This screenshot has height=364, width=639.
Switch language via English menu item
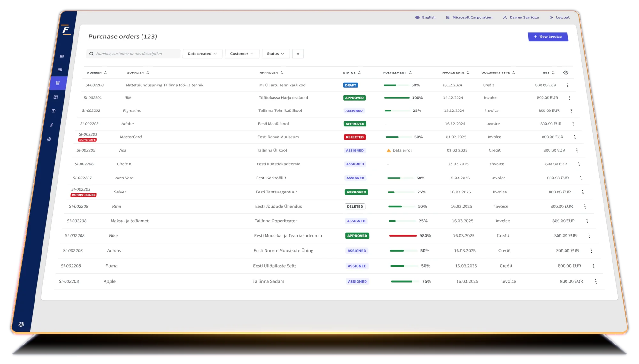click(425, 17)
